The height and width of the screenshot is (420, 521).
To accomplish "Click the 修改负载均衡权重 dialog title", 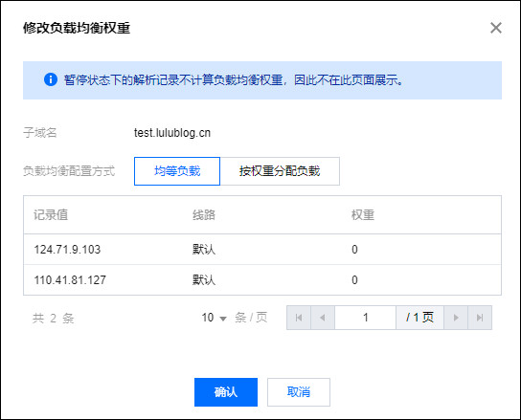I will pos(77,28).
